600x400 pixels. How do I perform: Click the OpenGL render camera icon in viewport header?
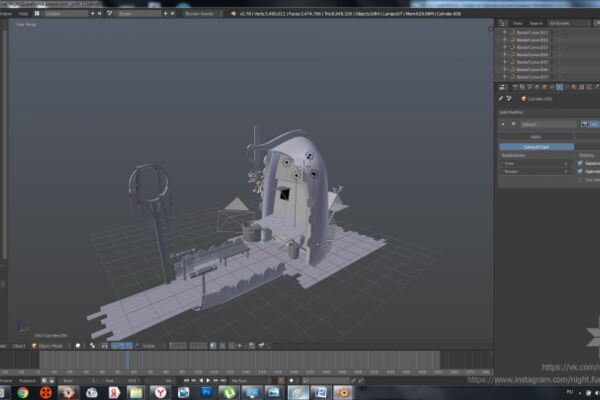coord(252,346)
